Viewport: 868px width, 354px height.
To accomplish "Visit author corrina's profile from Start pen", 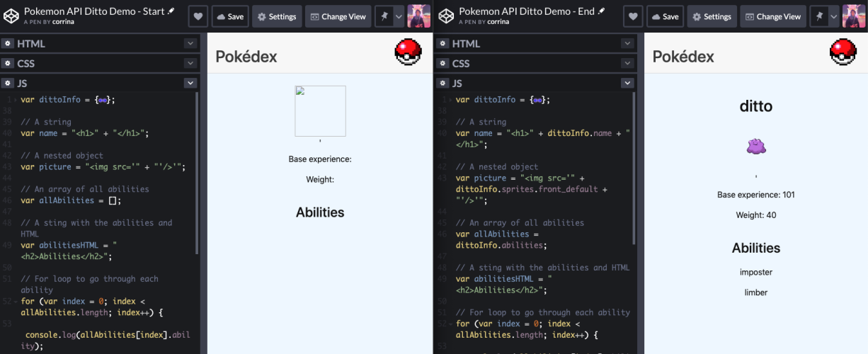I will [x=63, y=22].
